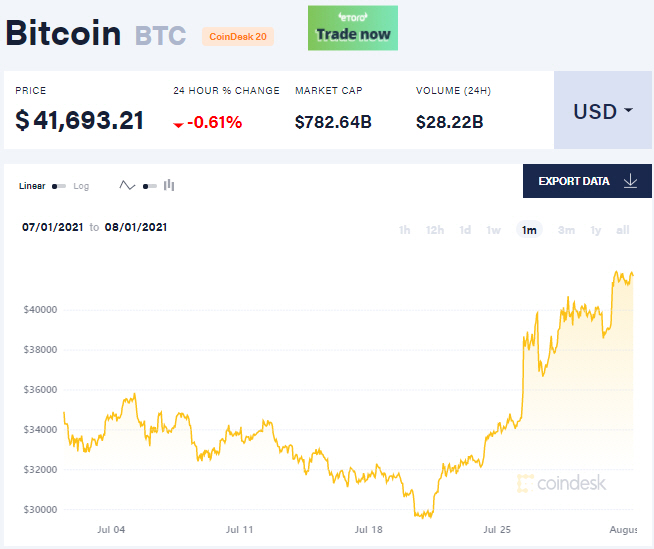The height and width of the screenshot is (549, 654).
Task: Click the 07/01/2021 start date
Action: point(53,227)
